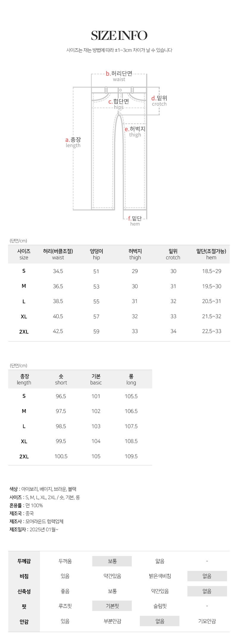Click the S short length value 96.5
Image resolution: width=238 pixels, height=644 pixels.
(x=61, y=396)
